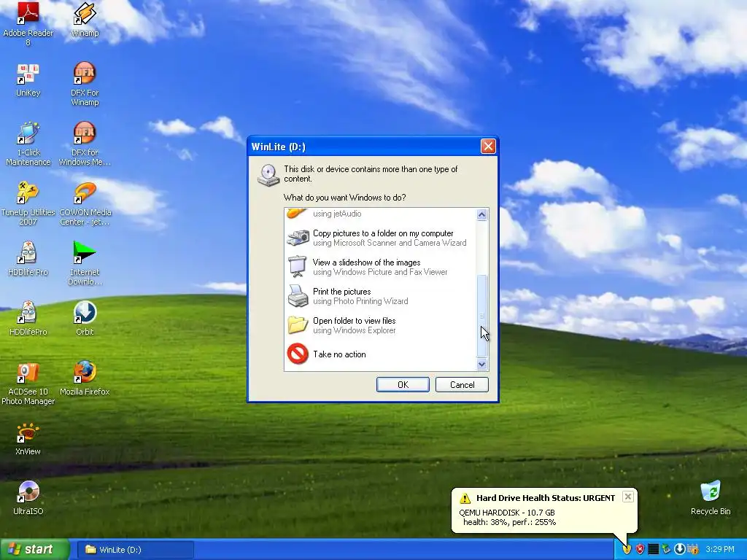This screenshot has height=560, width=747.
Task: Select the TuneUp Utilities 2007 icon
Action: click(28, 204)
